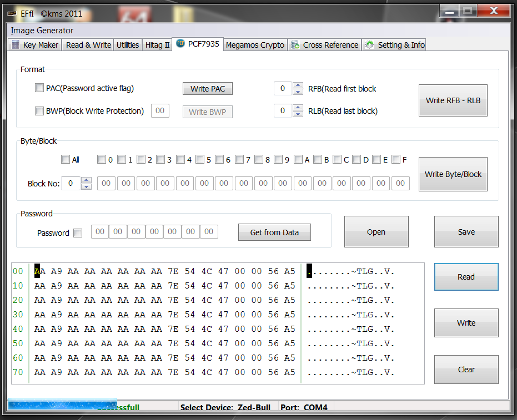This screenshot has height=420, width=517.
Task: Click the last byte value field under checkbox F
Action: [400, 183]
